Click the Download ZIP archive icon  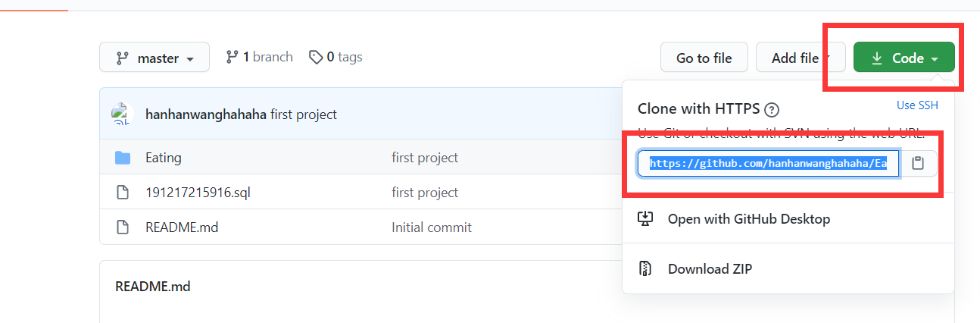coord(645,268)
